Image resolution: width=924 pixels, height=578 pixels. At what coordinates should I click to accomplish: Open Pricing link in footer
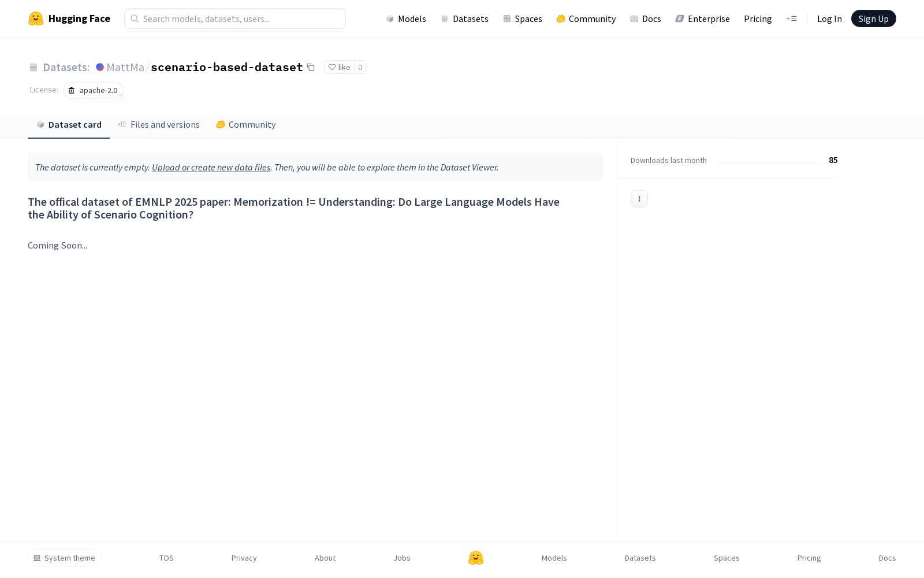[x=809, y=558]
